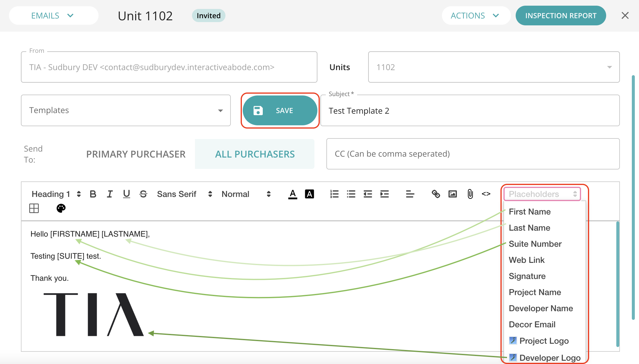Insert a bulleted list
Screen dimensions: 639x364
(351, 194)
